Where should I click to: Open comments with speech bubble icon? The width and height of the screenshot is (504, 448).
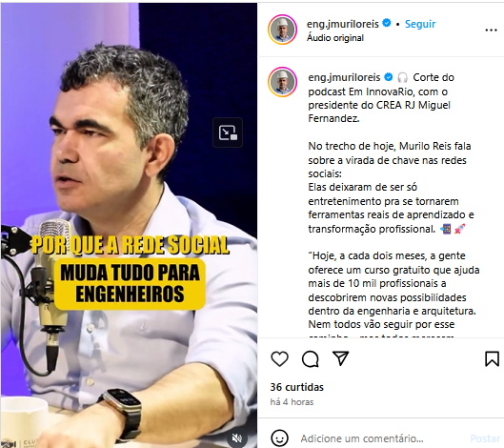[x=311, y=358]
